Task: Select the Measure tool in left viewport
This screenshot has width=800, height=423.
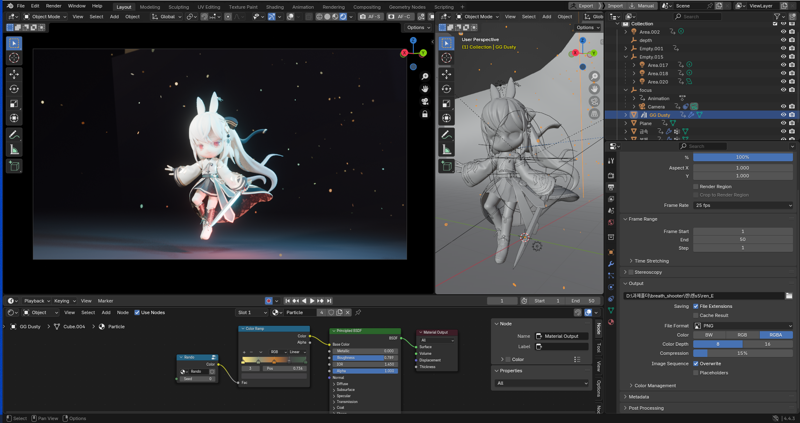Action: tap(14, 150)
